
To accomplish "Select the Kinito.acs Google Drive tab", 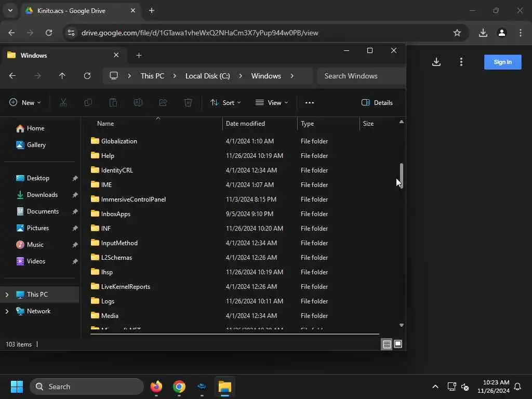I will (x=82, y=10).
